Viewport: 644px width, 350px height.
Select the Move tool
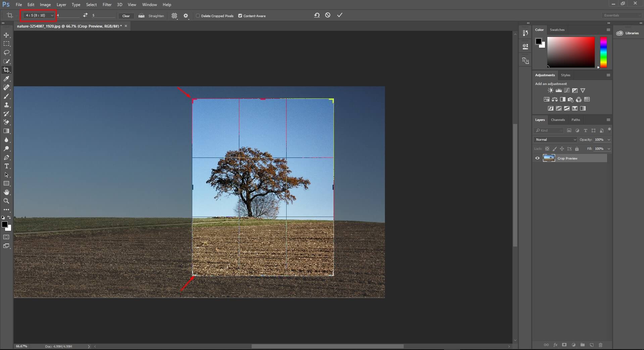click(x=7, y=35)
